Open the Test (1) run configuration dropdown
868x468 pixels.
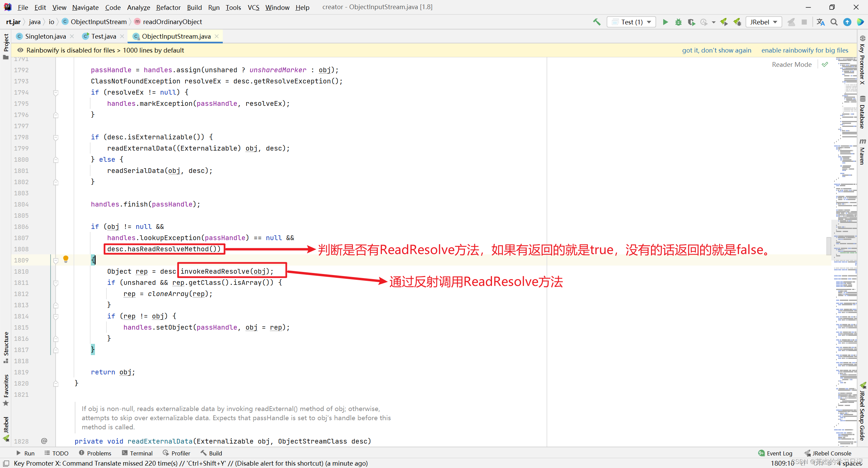coord(631,22)
